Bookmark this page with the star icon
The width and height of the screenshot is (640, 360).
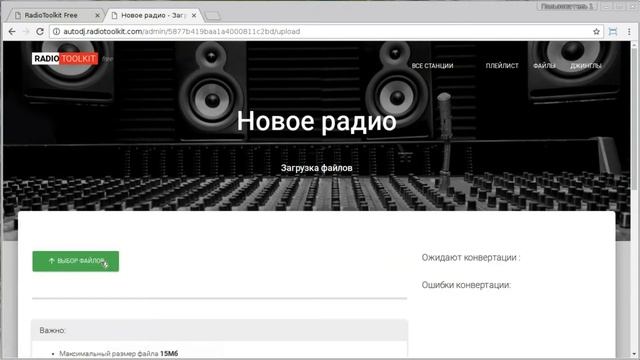[596, 31]
